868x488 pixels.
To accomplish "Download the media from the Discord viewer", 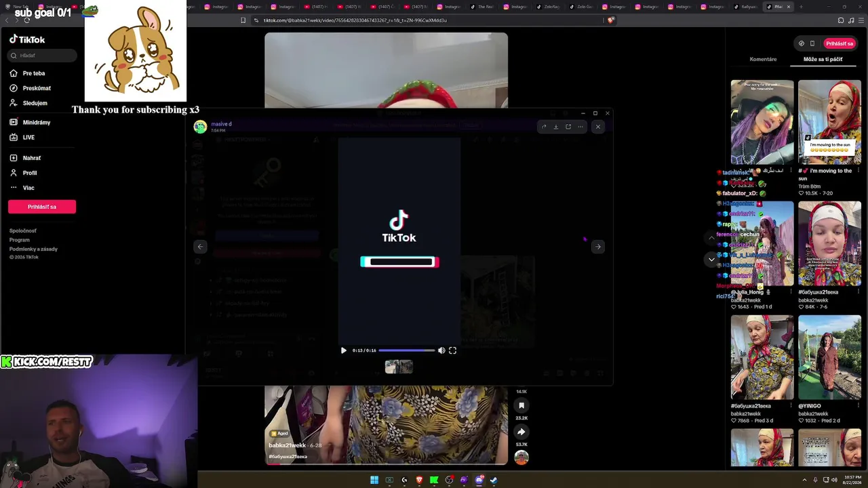I will point(556,127).
